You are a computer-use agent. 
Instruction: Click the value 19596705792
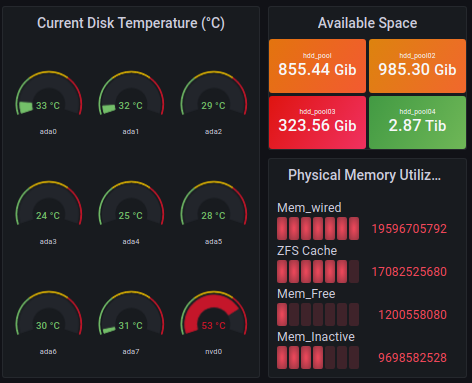click(x=409, y=229)
